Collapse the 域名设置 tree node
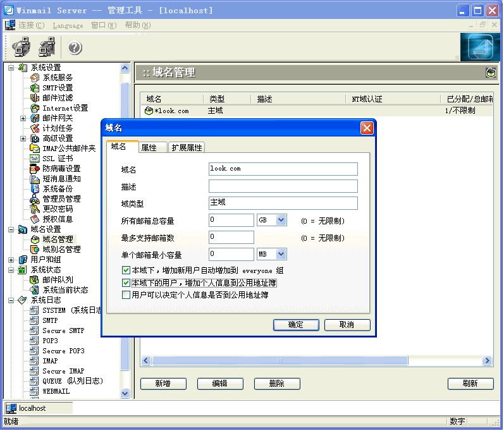Viewport: 504px width, 431px height. 11,229
